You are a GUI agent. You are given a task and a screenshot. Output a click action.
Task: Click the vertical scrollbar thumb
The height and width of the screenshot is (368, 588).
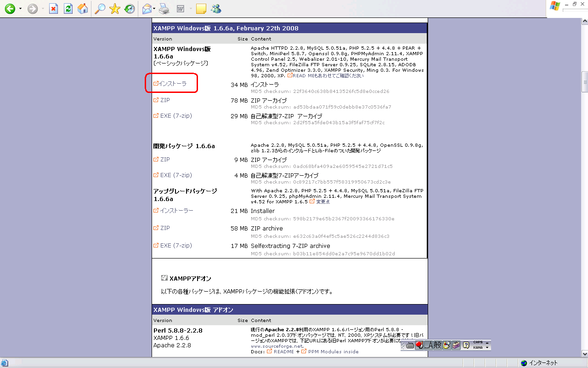[585, 81]
